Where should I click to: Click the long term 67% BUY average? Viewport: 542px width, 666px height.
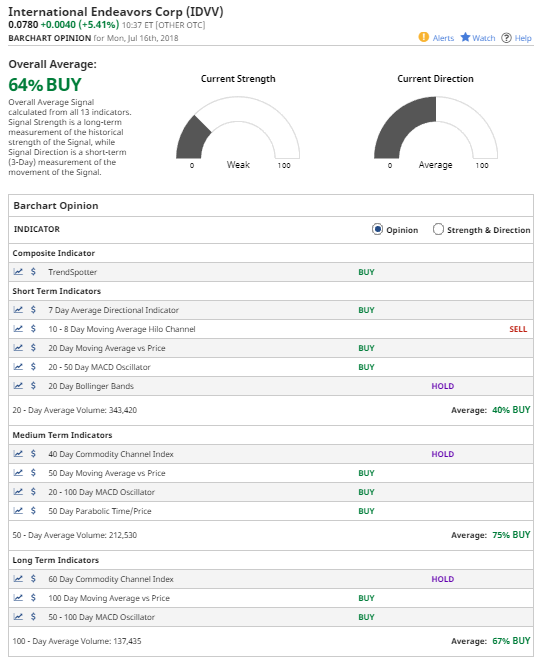511,641
